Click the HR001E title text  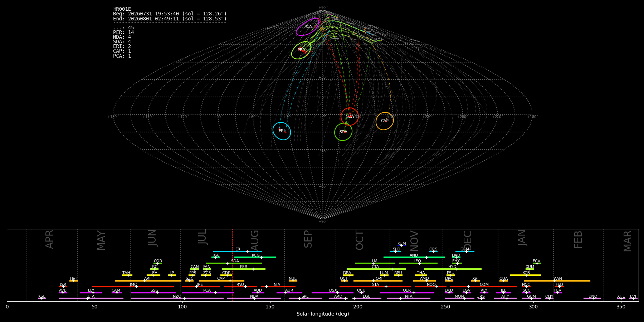coord(122,9)
